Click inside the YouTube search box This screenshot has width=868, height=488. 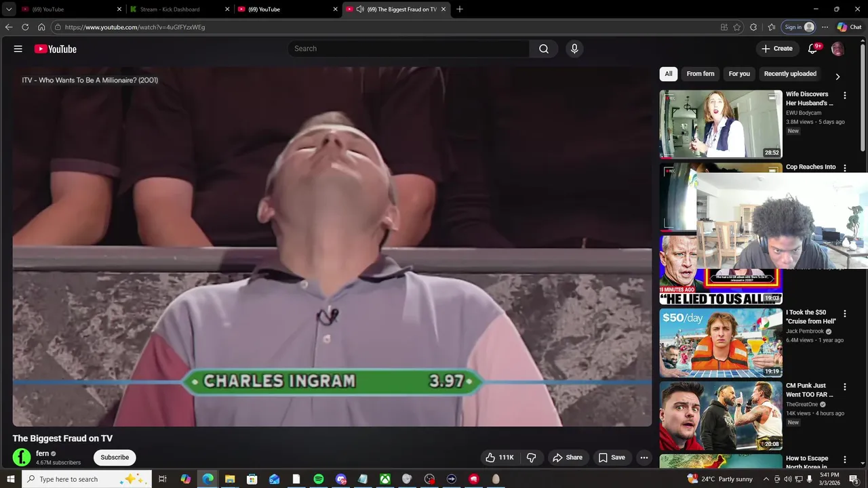[x=409, y=49]
